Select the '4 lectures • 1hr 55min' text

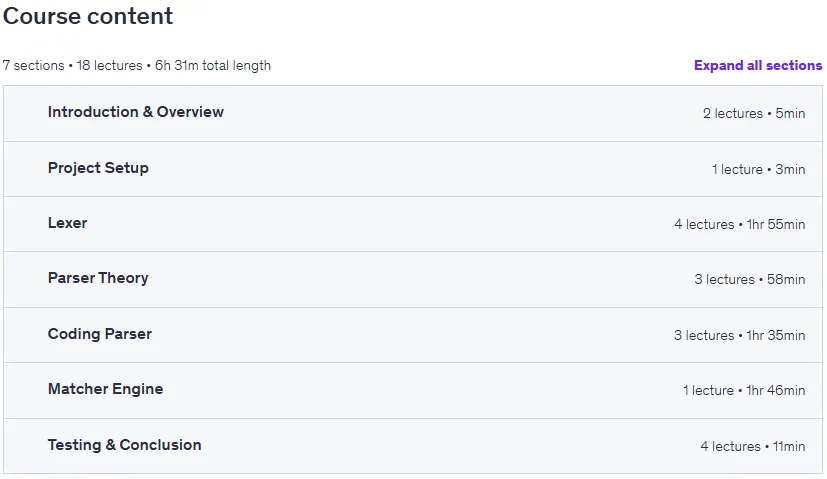coord(739,224)
